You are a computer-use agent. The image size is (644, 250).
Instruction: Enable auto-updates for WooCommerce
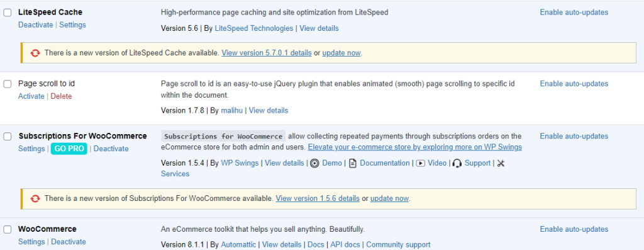coord(574,229)
